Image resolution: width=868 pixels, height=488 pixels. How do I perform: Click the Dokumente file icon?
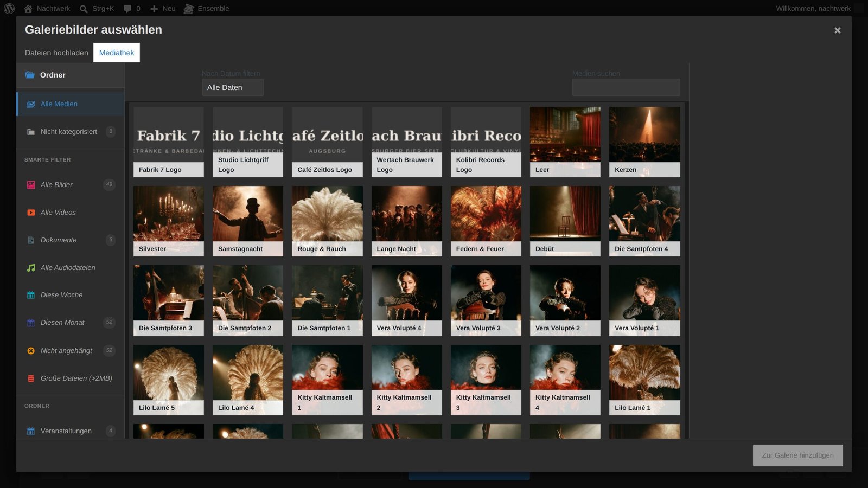point(31,240)
